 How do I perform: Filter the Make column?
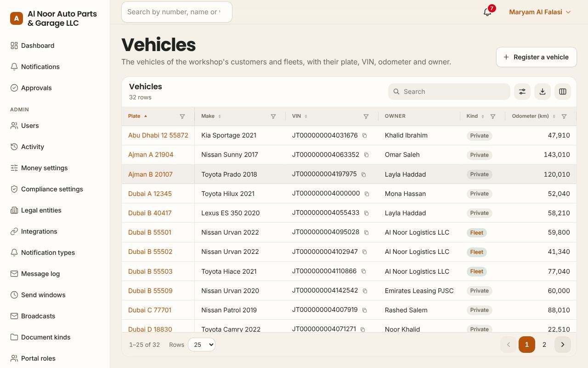coord(273,116)
